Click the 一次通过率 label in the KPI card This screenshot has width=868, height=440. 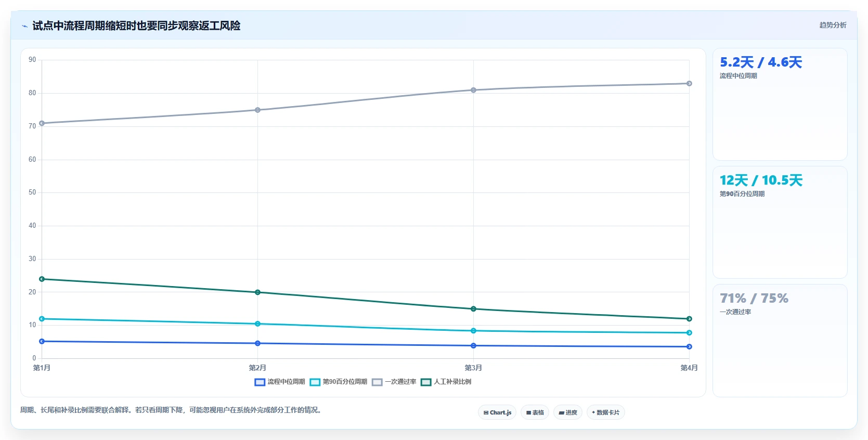pyautogui.click(x=735, y=312)
